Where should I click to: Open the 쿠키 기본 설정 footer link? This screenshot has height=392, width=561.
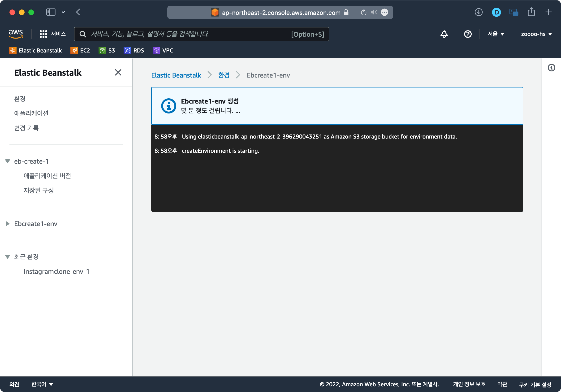pyautogui.click(x=535, y=384)
